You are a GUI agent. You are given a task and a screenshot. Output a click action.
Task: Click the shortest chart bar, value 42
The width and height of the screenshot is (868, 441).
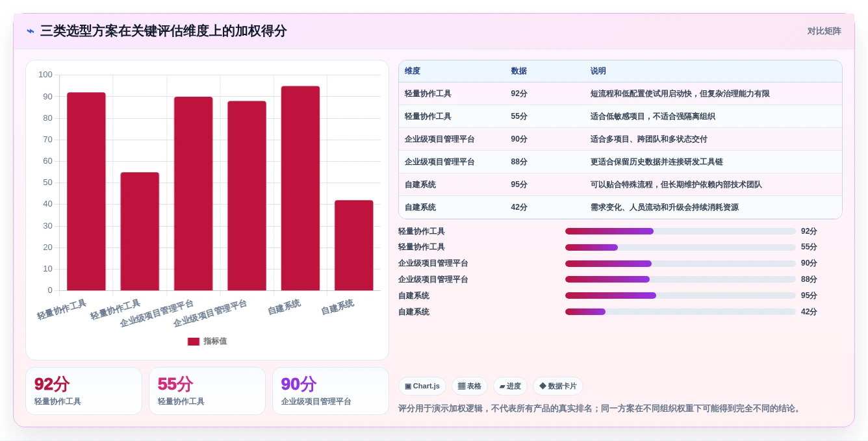[x=354, y=246]
